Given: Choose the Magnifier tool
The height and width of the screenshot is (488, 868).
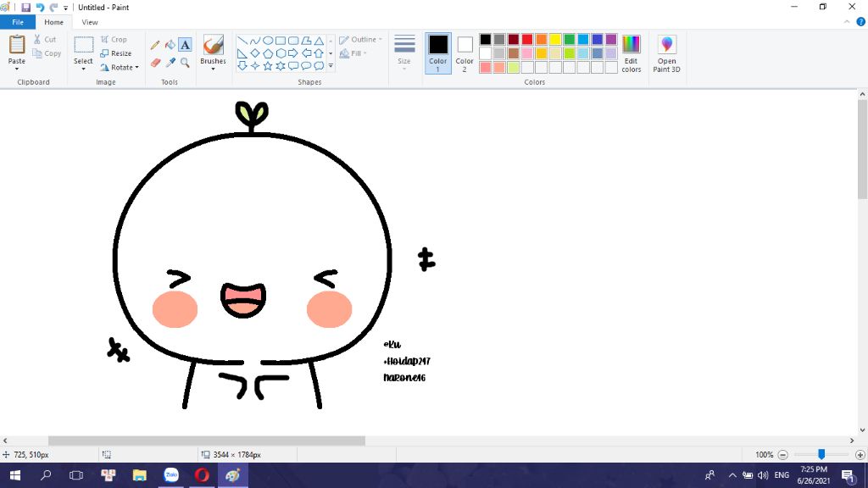Looking at the screenshot, I should (185, 63).
